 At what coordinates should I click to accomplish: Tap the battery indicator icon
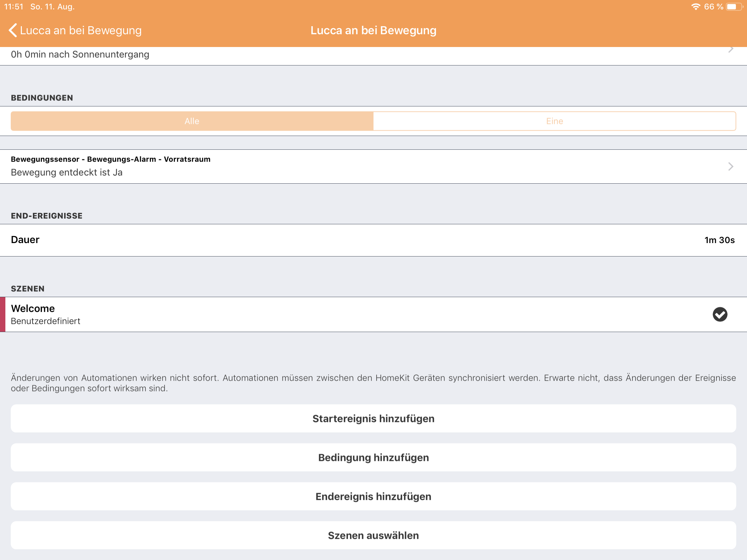pos(734,7)
